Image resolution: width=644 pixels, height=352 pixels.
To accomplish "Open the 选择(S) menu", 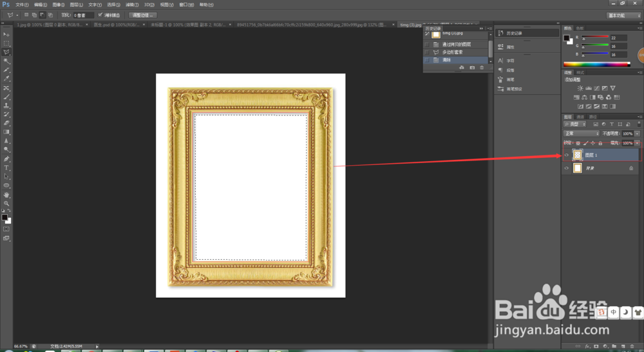I will tap(113, 5).
